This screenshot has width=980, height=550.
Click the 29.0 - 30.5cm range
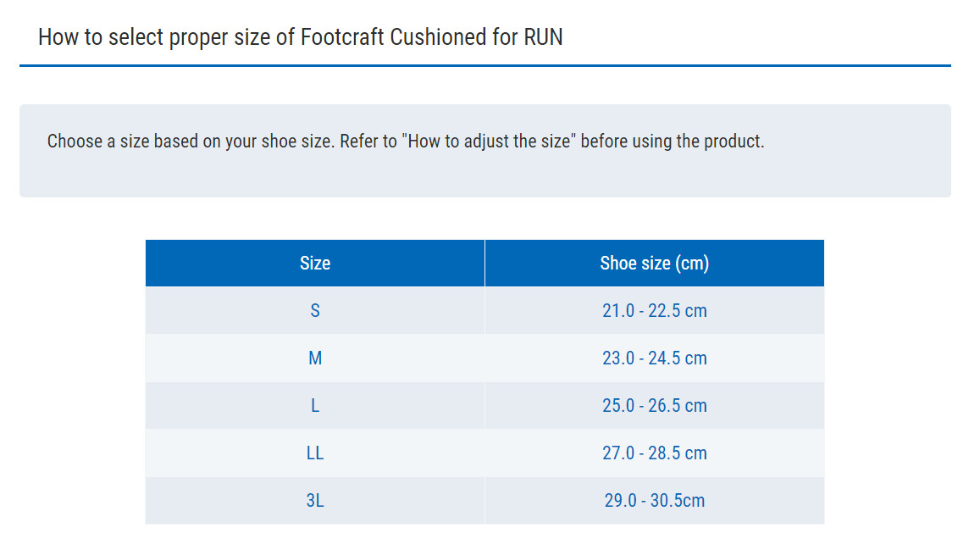tap(654, 500)
